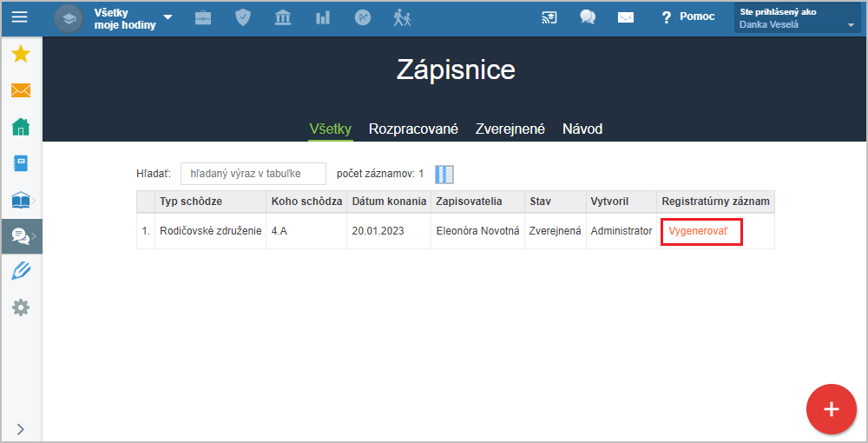This screenshot has height=443, width=868.
Task: Open the briefcase icon in top bar
Action: pyautogui.click(x=203, y=17)
